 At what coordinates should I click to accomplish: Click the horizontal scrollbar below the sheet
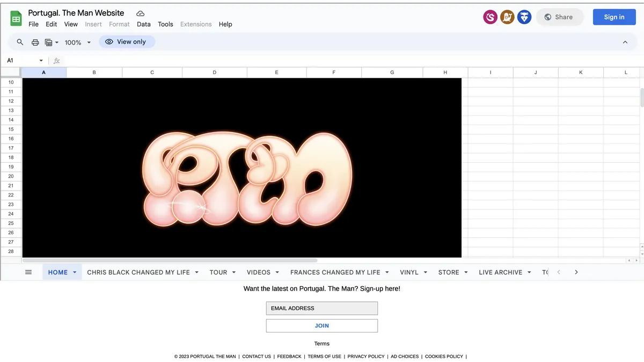[171, 260]
